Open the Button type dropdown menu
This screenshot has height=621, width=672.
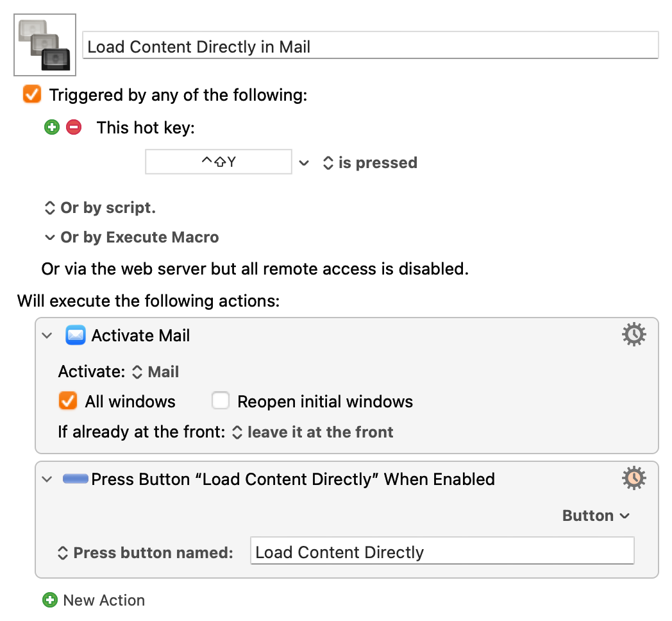(x=596, y=516)
